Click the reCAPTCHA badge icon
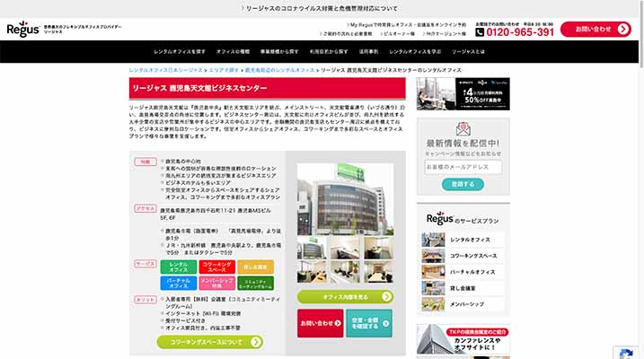The height and width of the screenshot is (359, 644). pos(626,355)
